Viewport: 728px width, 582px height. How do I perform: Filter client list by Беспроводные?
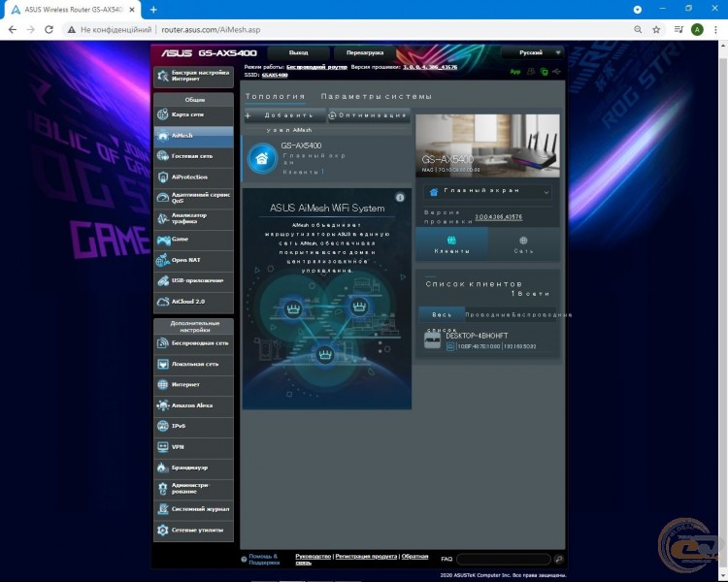[x=542, y=314]
